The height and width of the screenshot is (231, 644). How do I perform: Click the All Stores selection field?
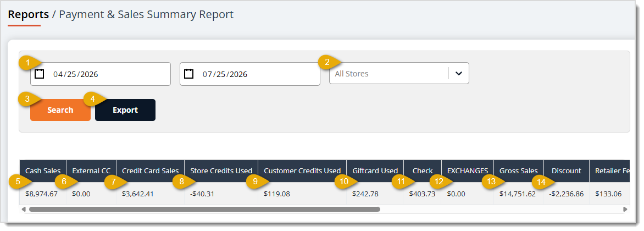click(399, 74)
